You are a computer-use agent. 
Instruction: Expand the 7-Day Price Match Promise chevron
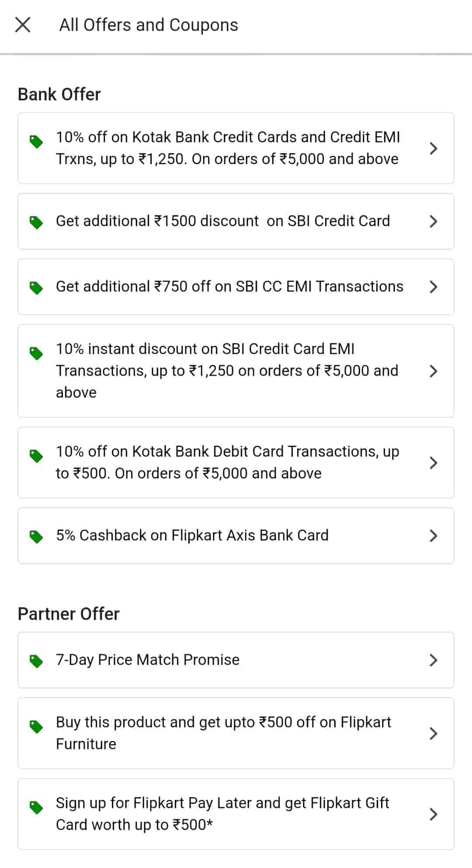pos(433,660)
